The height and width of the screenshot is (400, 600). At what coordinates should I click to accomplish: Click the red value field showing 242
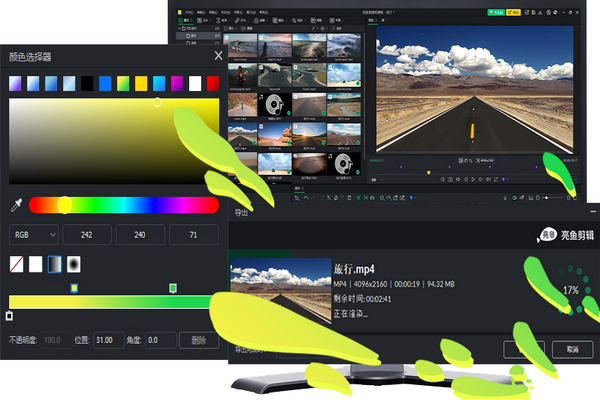click(x=87, y=235)
